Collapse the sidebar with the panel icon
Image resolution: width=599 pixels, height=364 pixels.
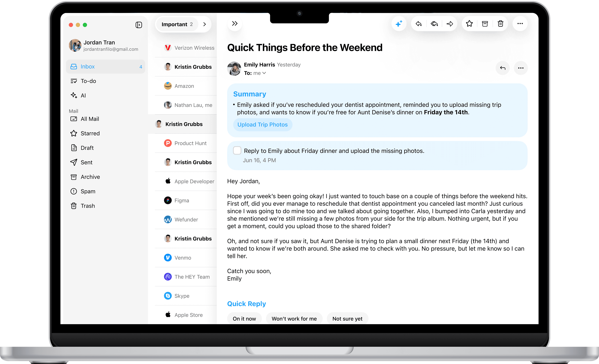coord(139,25)
